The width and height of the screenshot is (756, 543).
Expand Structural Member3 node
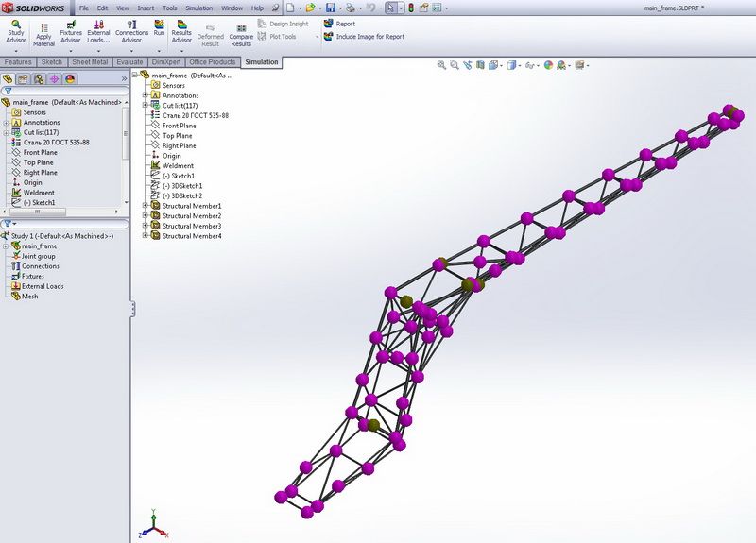click(x=146, y=226)
